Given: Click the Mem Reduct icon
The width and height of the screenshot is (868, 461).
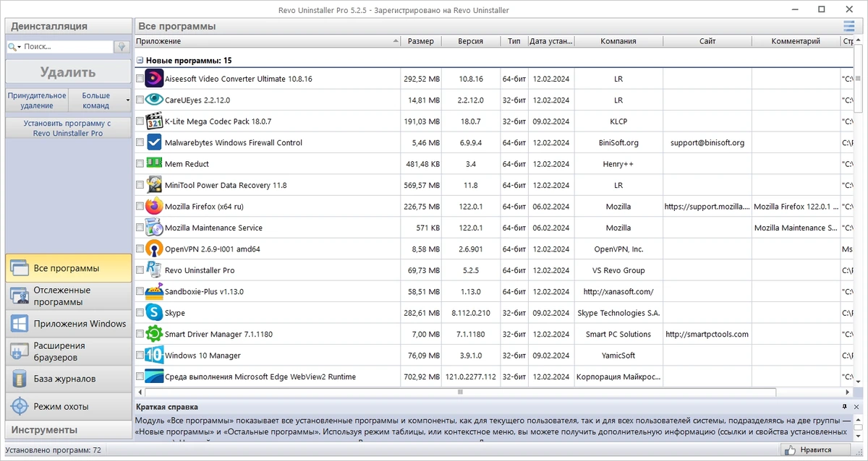Looking at the screenshot, I should coord(155,163).
